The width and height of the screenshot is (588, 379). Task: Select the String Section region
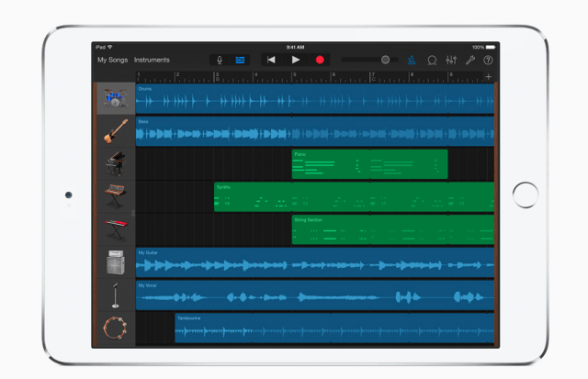[x=393, y=229]
